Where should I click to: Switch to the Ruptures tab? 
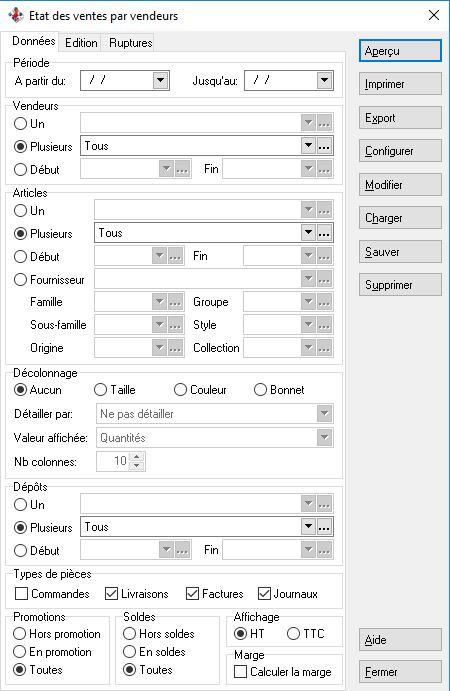click(x=130, y=43)
